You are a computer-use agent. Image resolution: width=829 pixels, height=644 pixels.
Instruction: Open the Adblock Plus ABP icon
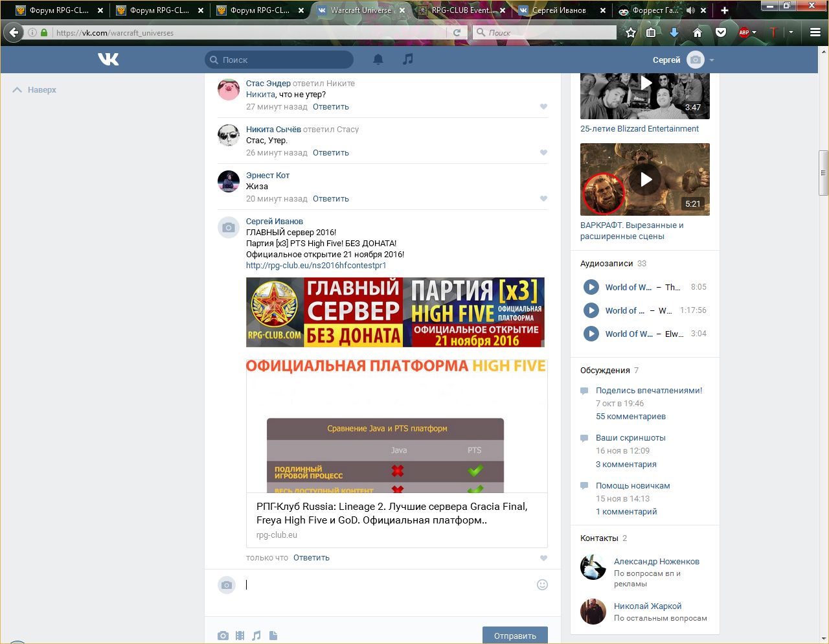(744, 32)
